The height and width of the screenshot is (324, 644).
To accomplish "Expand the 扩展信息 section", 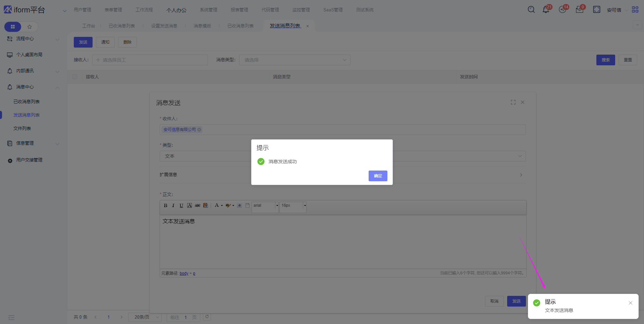I will (521, 175).
